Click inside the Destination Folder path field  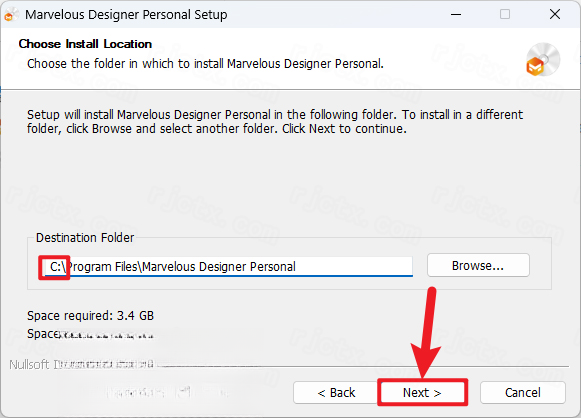click(x=226, y=266)
